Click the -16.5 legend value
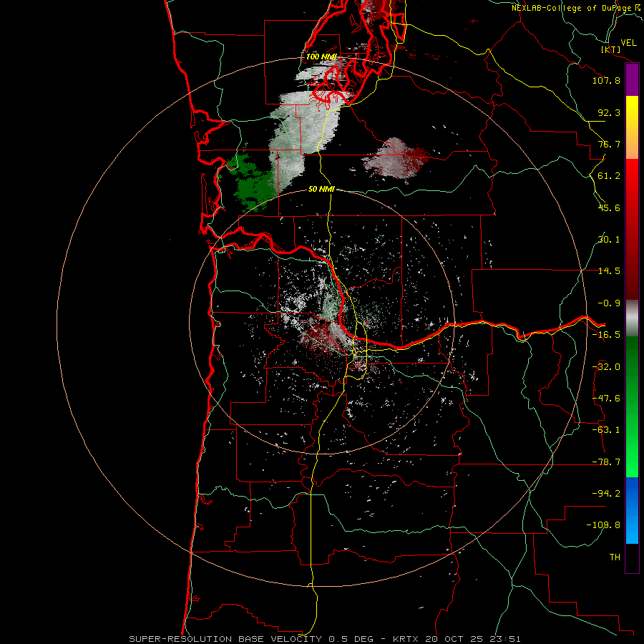The width and height of the screenshot is (644, 644). click(606, 335)
